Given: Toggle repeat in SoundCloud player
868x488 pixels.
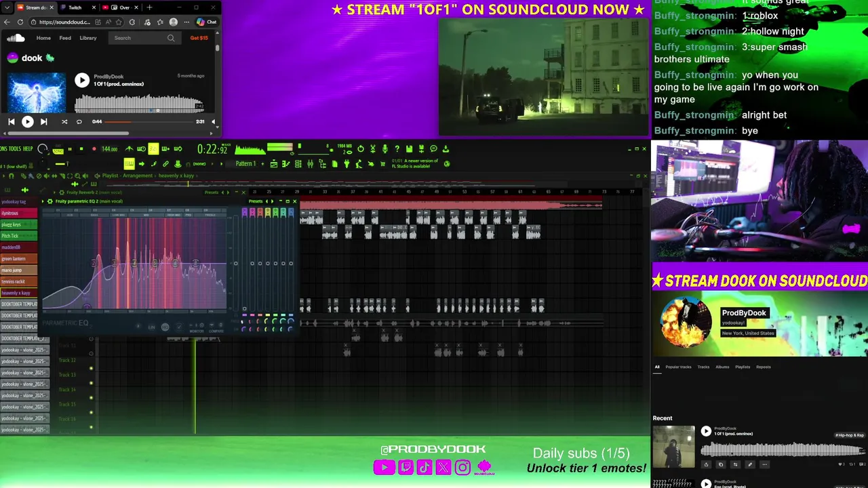Looking at the screenshot, I should tap(79, 122).
